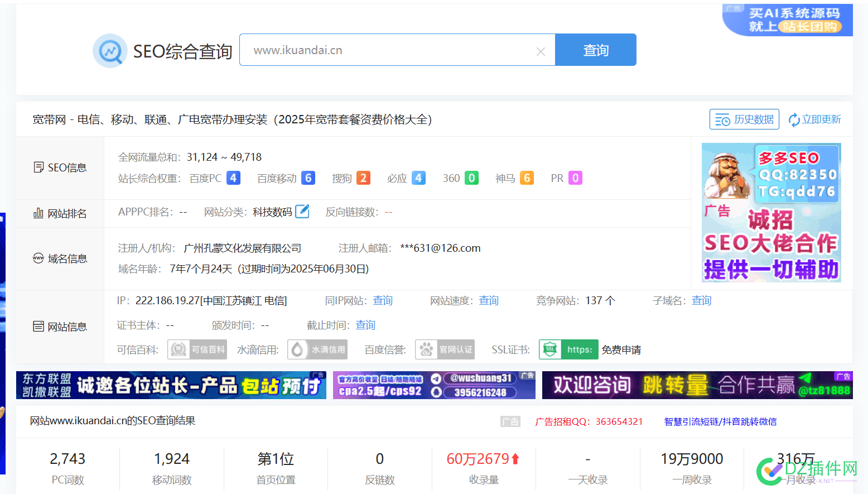
Task: Click the 域名信息 www globe icon
Action: [x=38, y=258]
